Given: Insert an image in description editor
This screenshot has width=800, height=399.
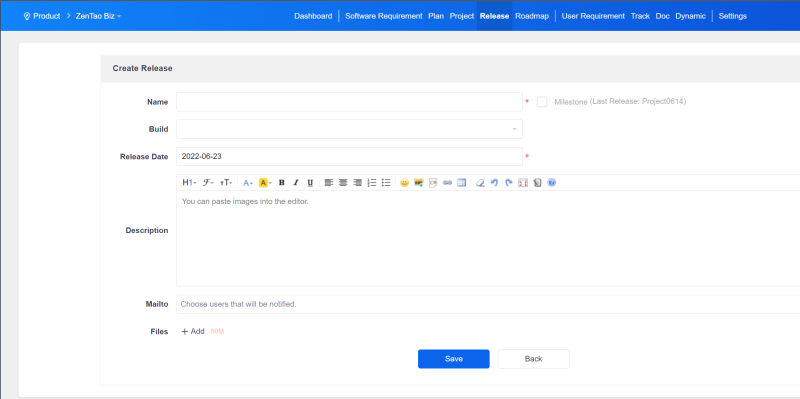Looking at the screenshot, I should [x=419, y=183].
